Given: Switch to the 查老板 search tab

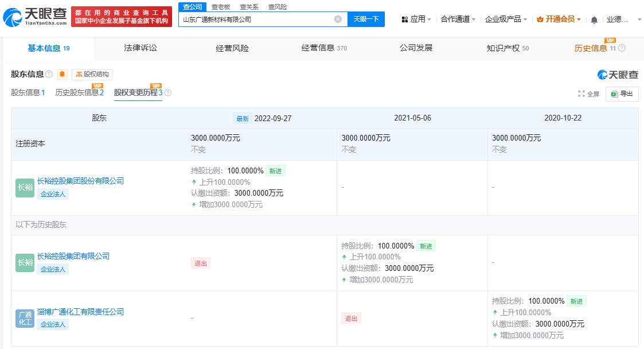Looking at the screenshot, I should click(x=220, y=7).
